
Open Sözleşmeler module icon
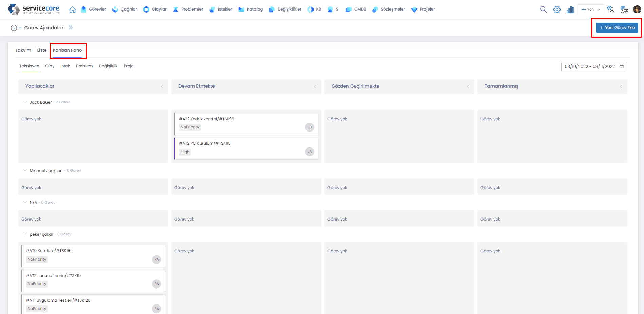(375, 10)
